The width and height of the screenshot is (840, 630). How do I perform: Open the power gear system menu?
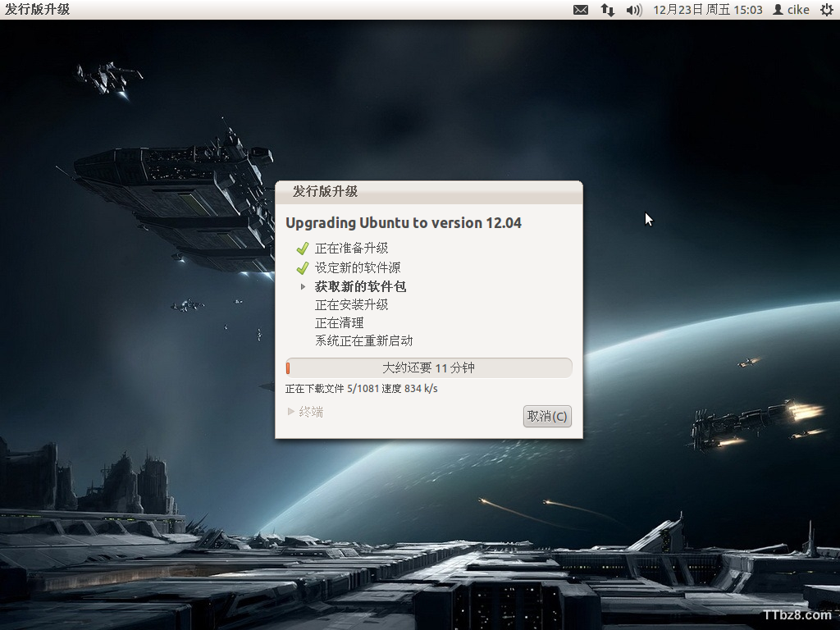[x=827, y=10]
